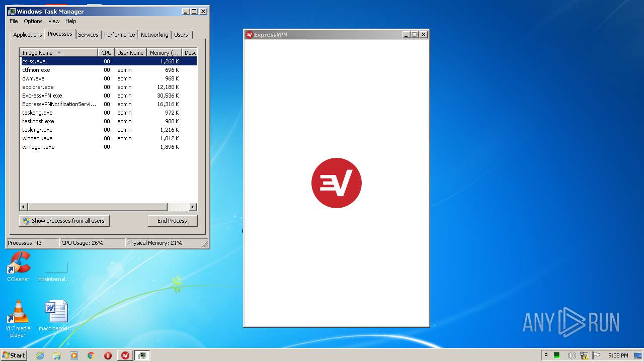Image resolution: width=644 pixels, height=362 pixels.
Task: Select the Processes tab
Action: pyautogui.click(x=60, y=34)
